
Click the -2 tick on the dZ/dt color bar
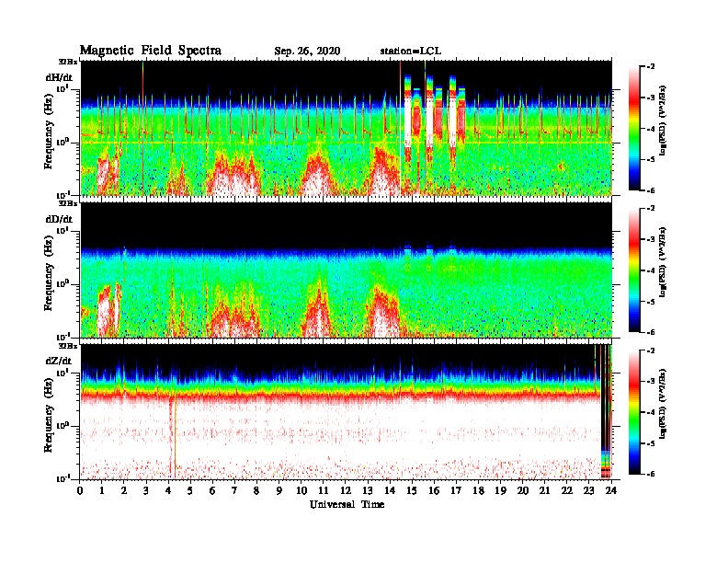[651, 350]
